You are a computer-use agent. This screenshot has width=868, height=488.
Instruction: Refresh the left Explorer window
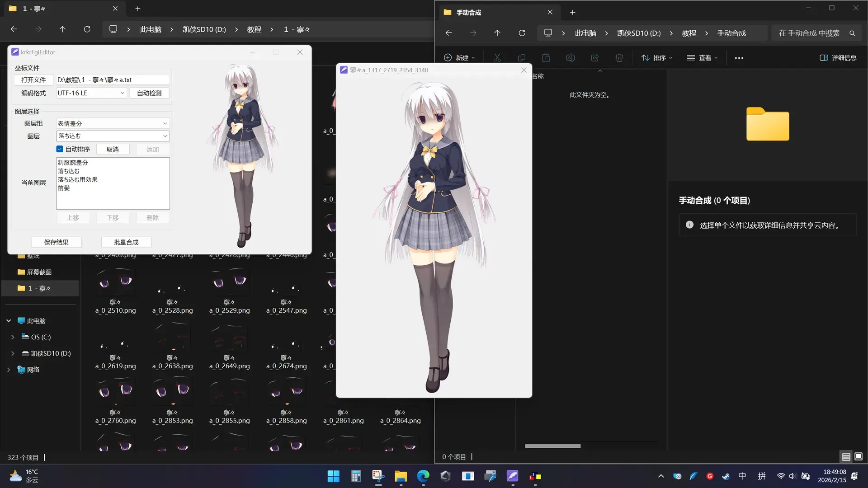87,29
